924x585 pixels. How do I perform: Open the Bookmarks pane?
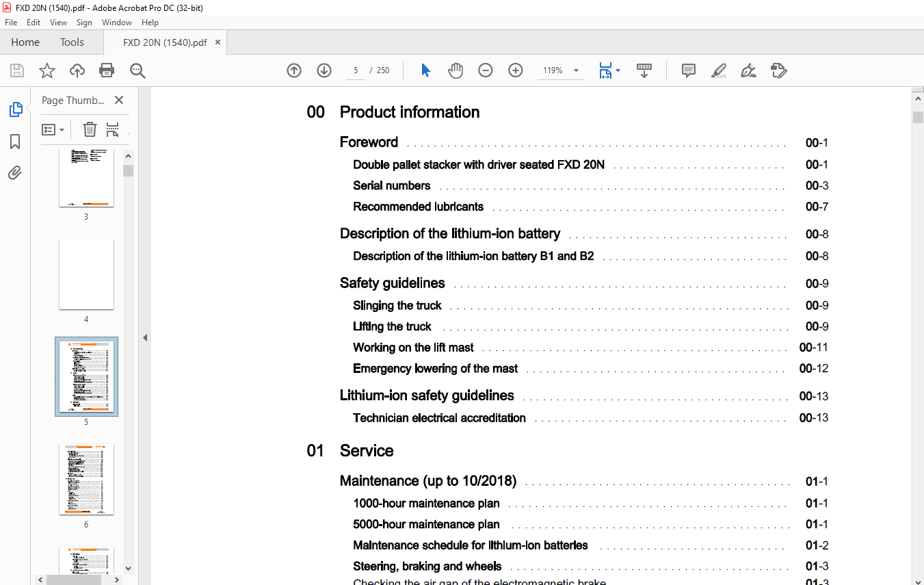tap(15, 142)
